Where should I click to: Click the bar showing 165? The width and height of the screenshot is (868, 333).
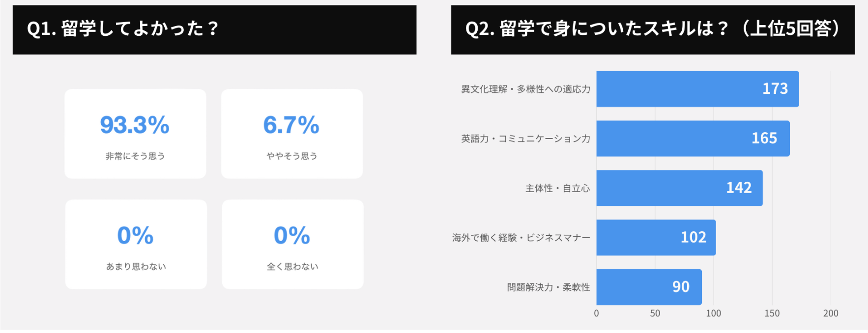693,139
